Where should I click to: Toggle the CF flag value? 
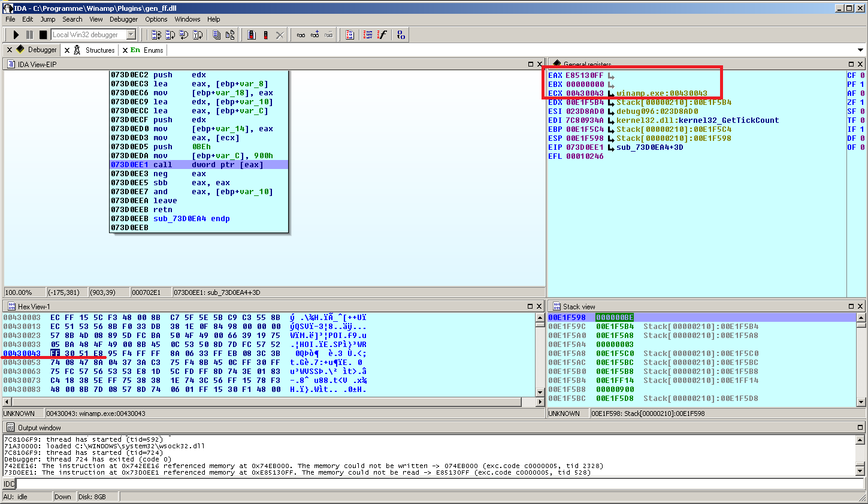click(862, 76)
